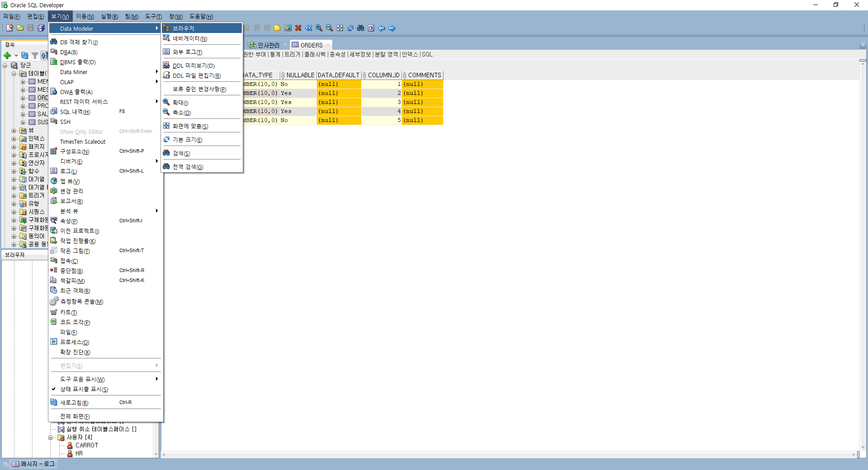Viewport: 868px width, 470px height.
Task: Sort by NULLABLE column header
Action: 297,75
